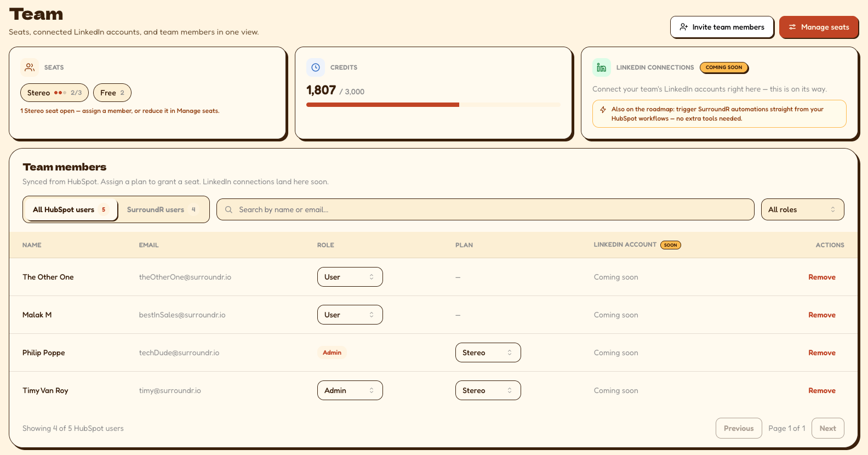Image resolution: width=868 pixels, height=455 pixels.
Task: Open the All roles filter dropdown
Action: point(802,209)
